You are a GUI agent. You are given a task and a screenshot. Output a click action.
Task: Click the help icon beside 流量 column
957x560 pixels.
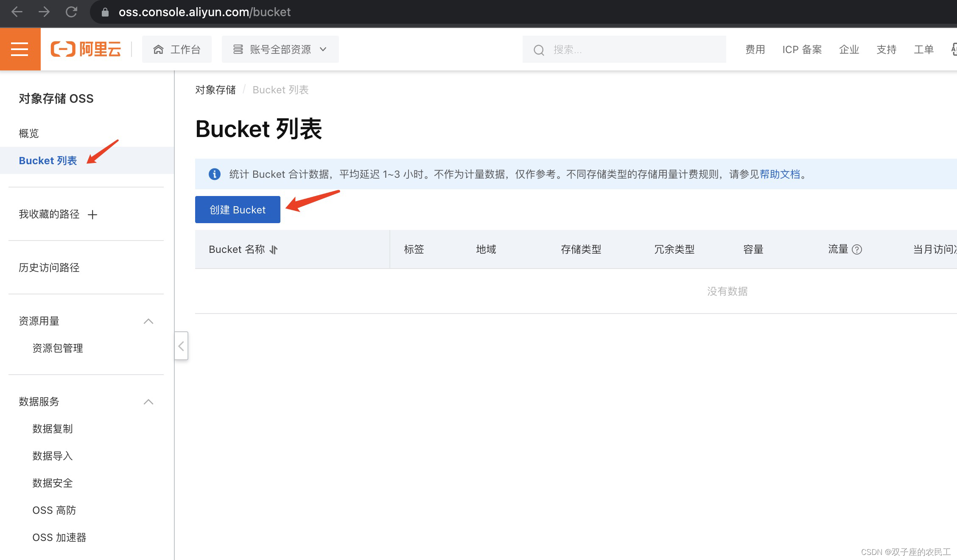coord(858,249)
